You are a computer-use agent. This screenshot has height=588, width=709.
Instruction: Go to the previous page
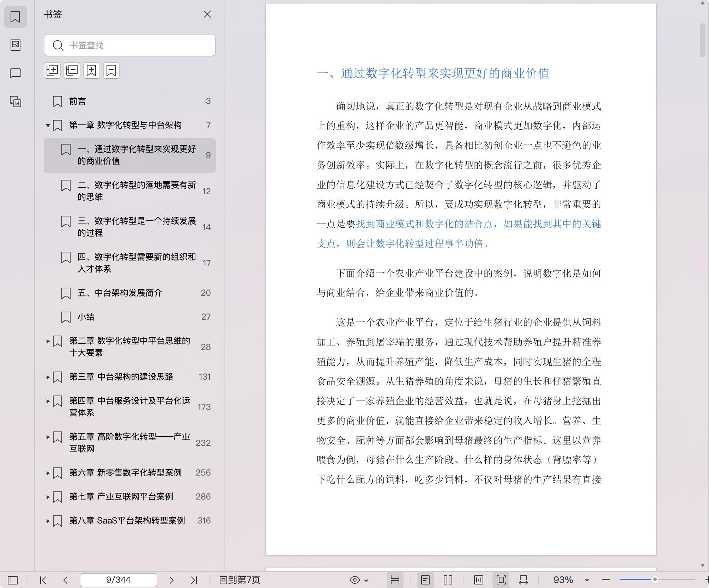[x=66, y=580]
